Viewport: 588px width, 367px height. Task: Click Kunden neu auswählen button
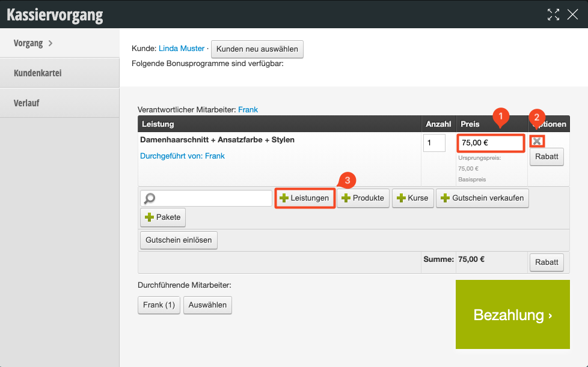click(x=257, y=49)
